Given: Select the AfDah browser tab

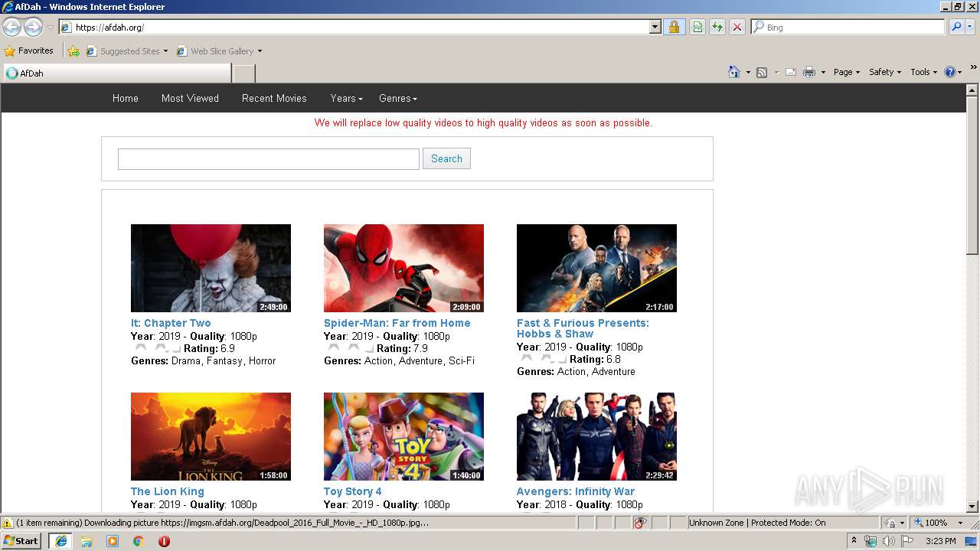Looking at the screenshot, I should (116, 73).
